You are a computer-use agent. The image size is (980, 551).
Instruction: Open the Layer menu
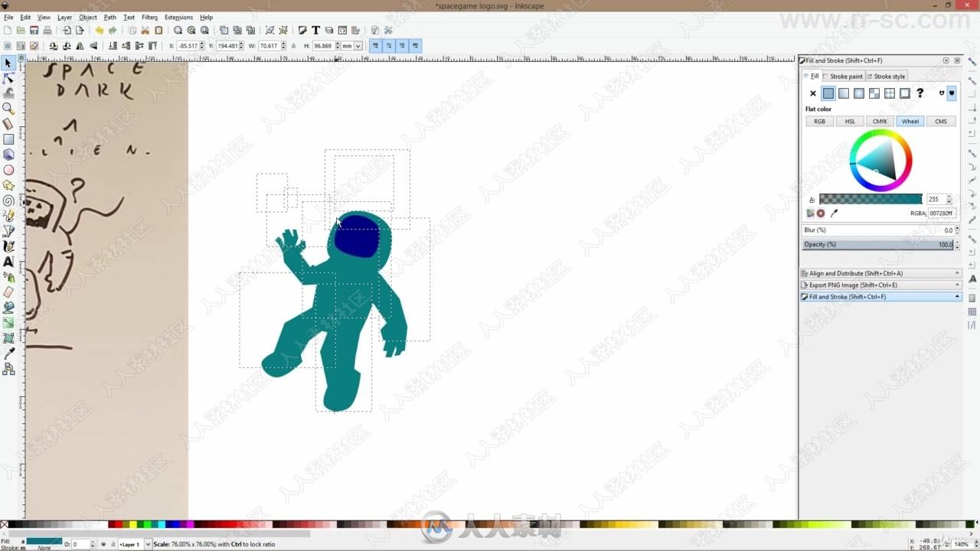65,17
